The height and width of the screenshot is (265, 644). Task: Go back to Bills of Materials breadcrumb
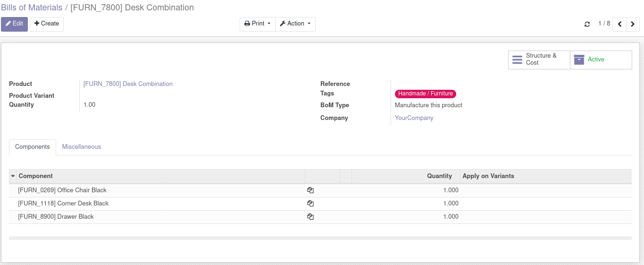(x=32, y=8)
